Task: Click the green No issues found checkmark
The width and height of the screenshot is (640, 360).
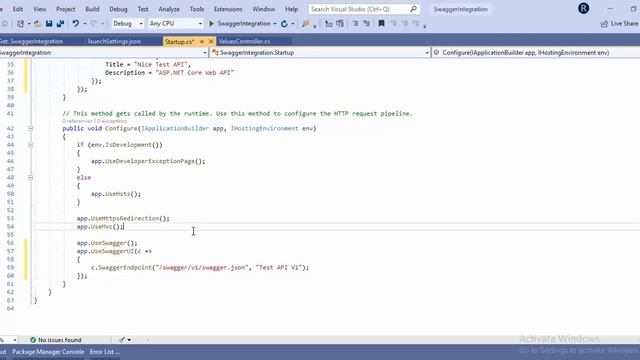Action: tap(33, 340)
